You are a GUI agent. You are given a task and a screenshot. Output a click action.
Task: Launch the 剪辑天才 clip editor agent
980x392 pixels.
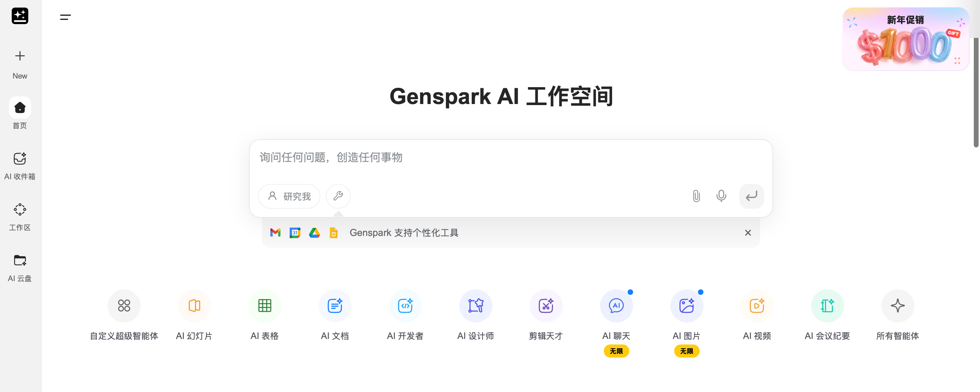click(x=546, y=305)
